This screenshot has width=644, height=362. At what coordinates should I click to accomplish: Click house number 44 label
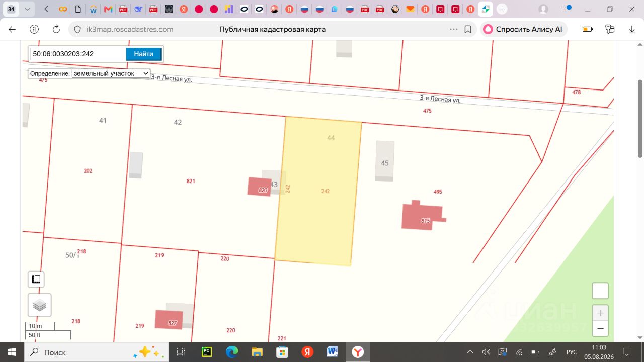pos(331,137)
